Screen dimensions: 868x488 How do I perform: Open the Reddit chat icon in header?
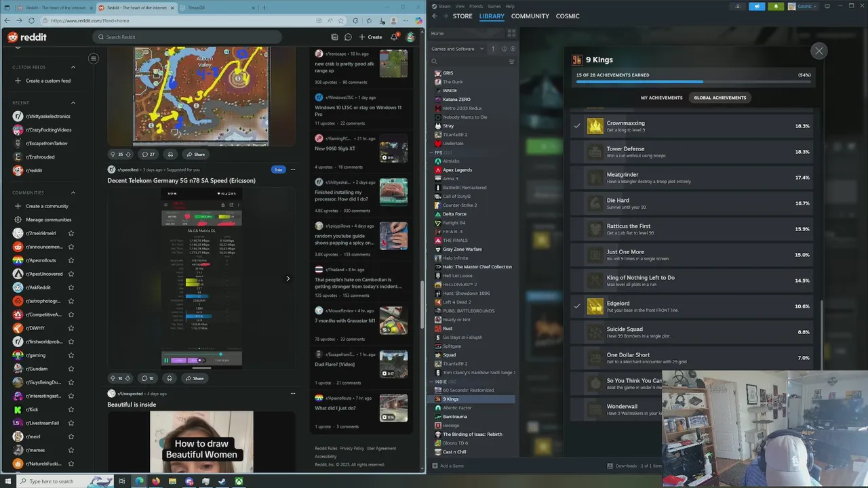pos(348,37)
